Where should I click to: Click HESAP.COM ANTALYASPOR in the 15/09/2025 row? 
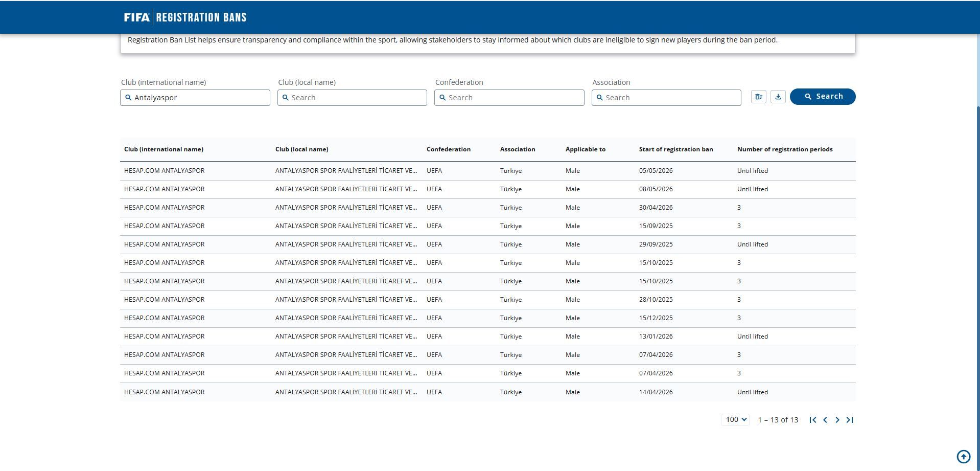(x=164, y=226)
